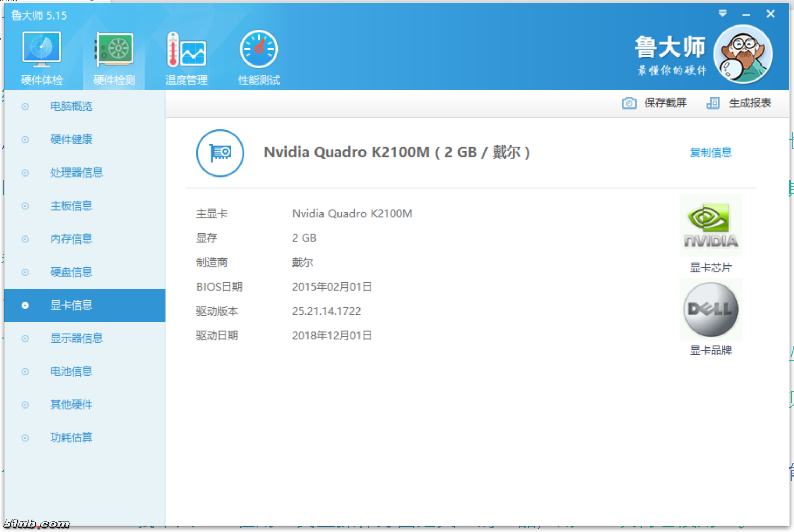Viewport: 794px width, 532px height.
Task: Select 电脑概览 in the sidebar
Action: tap(71, 106)
